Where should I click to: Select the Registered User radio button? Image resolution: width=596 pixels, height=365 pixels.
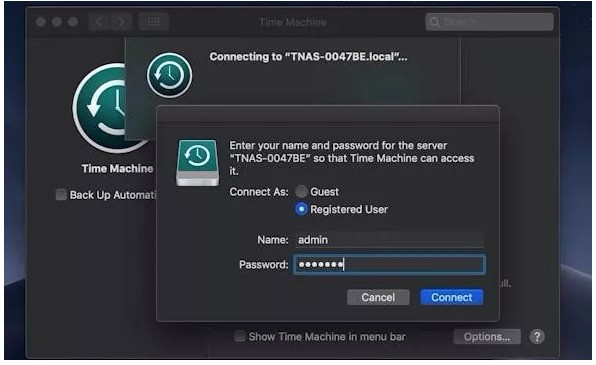(x=301, y=209)
